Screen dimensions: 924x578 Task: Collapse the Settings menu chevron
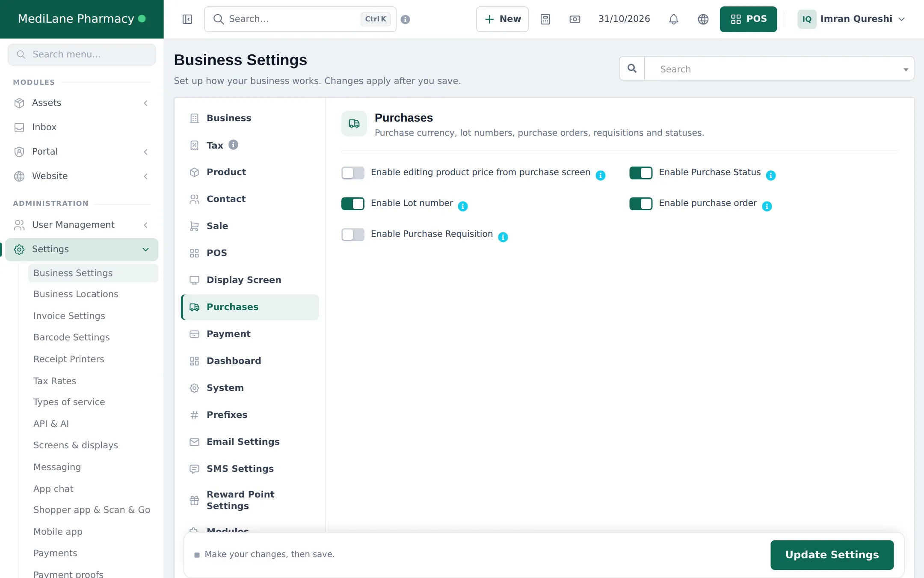click(x=146, y=250)
